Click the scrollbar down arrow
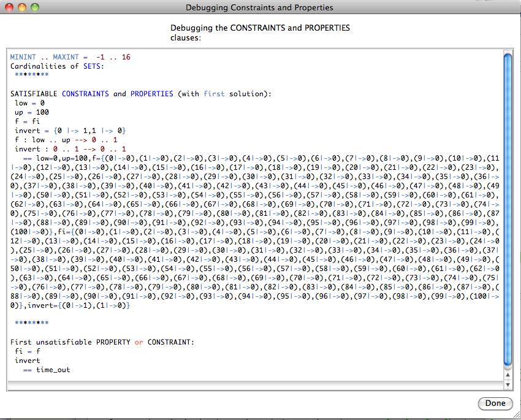Viewport: 521px width, 420px height. click(507, 384)
